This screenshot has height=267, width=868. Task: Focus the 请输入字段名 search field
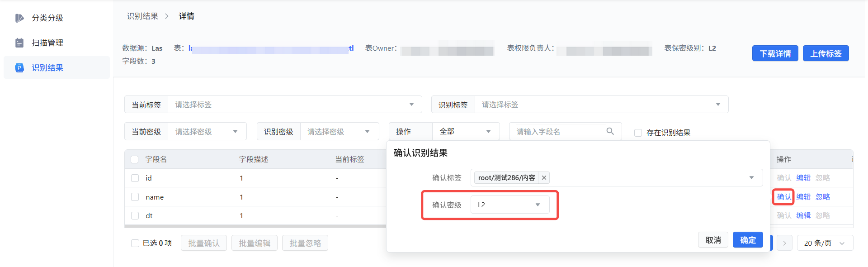tap(565, 132)
